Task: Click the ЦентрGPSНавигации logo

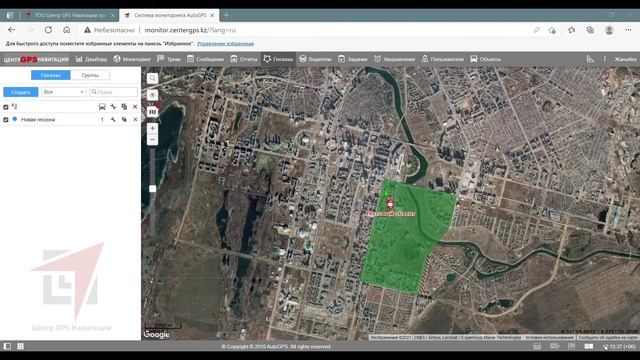Action: click(x=36, y=60)
